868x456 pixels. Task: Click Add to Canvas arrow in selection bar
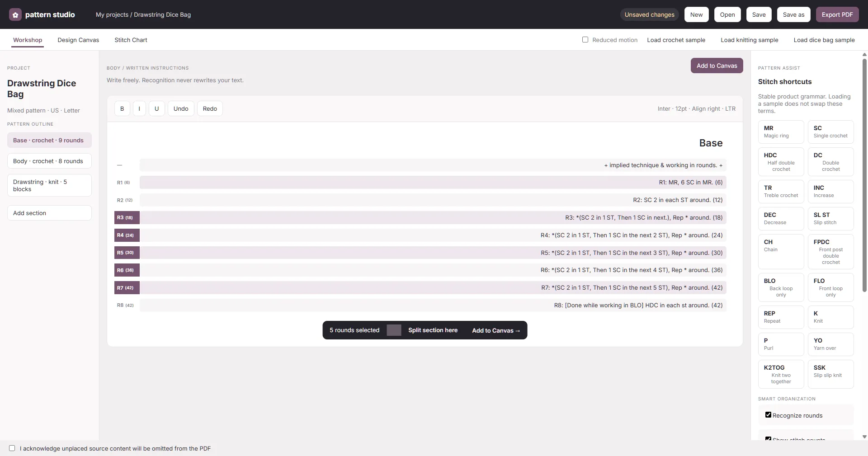pyautogui.click(x=496, y=330)
